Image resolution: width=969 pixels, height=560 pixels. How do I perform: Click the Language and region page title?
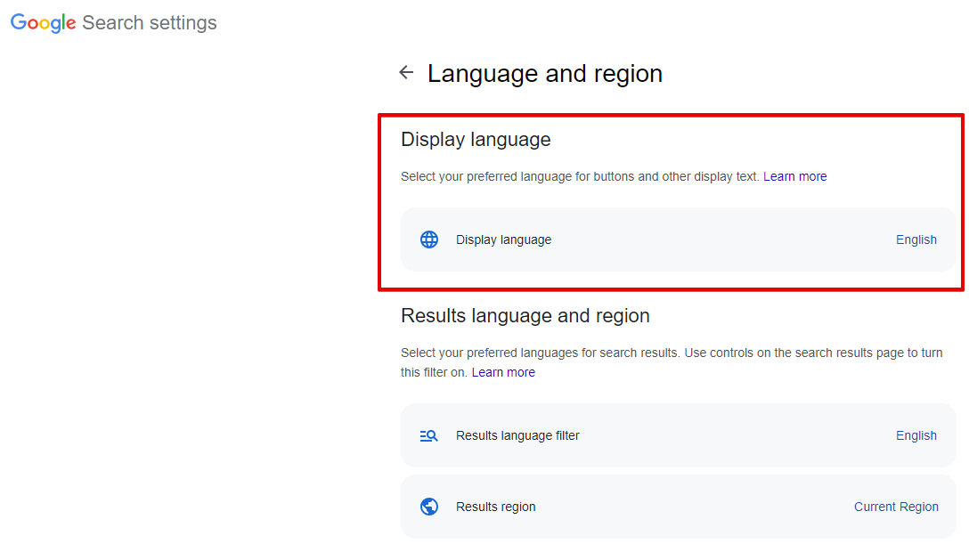(545, 74)
